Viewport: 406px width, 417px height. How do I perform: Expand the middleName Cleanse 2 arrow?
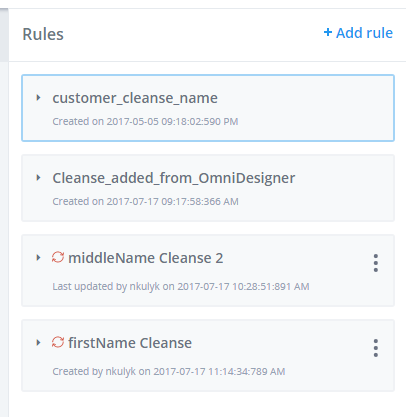coord(38,258)
